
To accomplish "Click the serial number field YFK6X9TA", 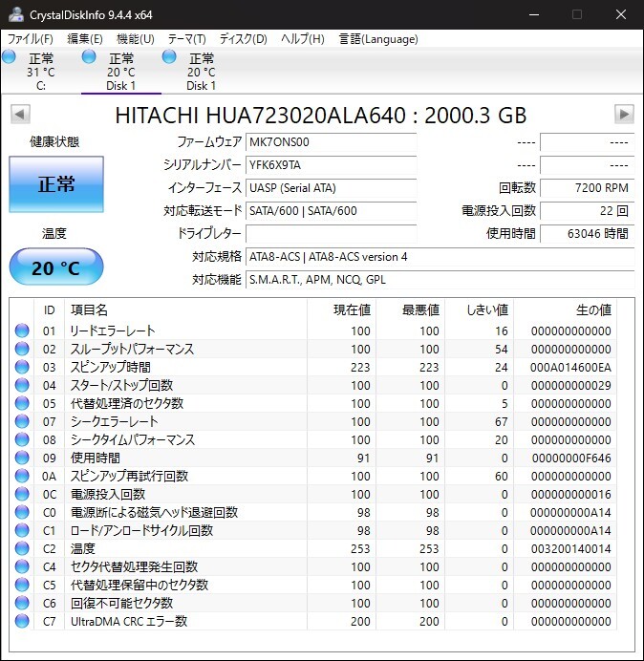I will (331, 165).
